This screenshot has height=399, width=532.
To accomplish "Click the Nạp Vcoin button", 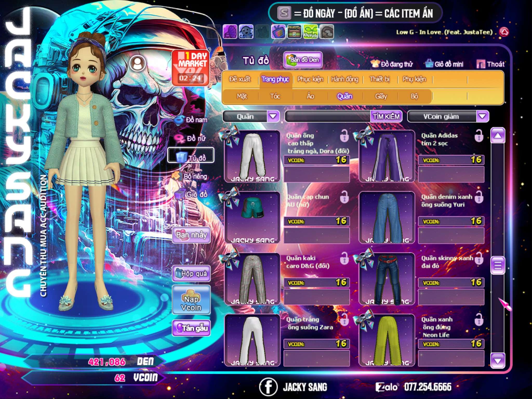I will (x=191, y=300).
